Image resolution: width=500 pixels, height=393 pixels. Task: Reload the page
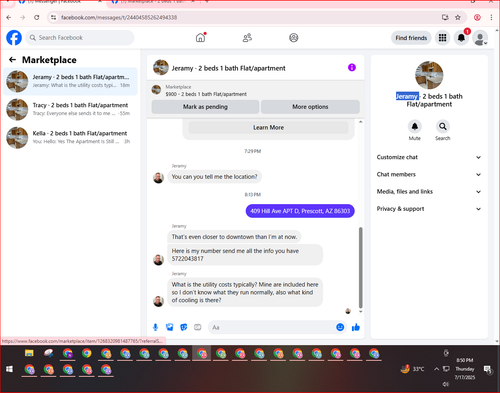[x=37, y=17]
